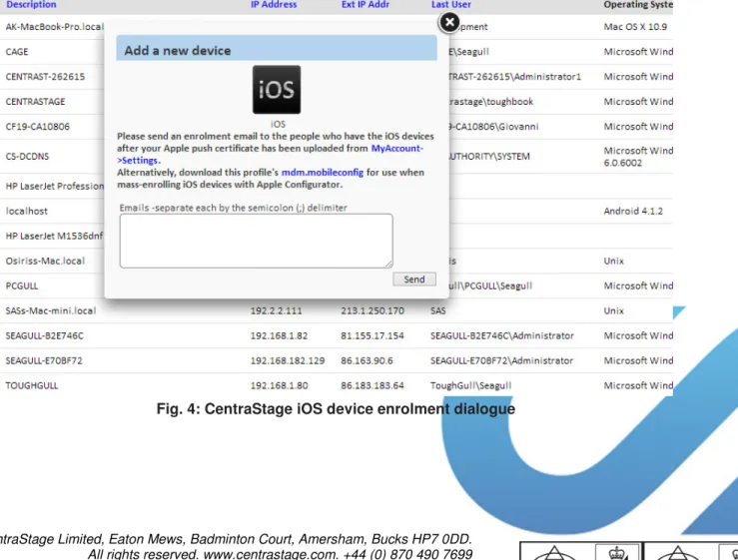
Task: Click last user ToughGull\Seagull
Action: 471,385
